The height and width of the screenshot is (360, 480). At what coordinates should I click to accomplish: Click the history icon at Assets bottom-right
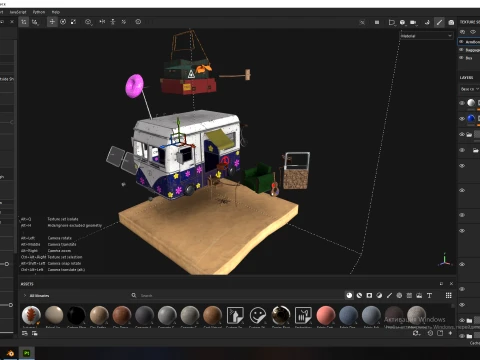[x=430, y=333]
